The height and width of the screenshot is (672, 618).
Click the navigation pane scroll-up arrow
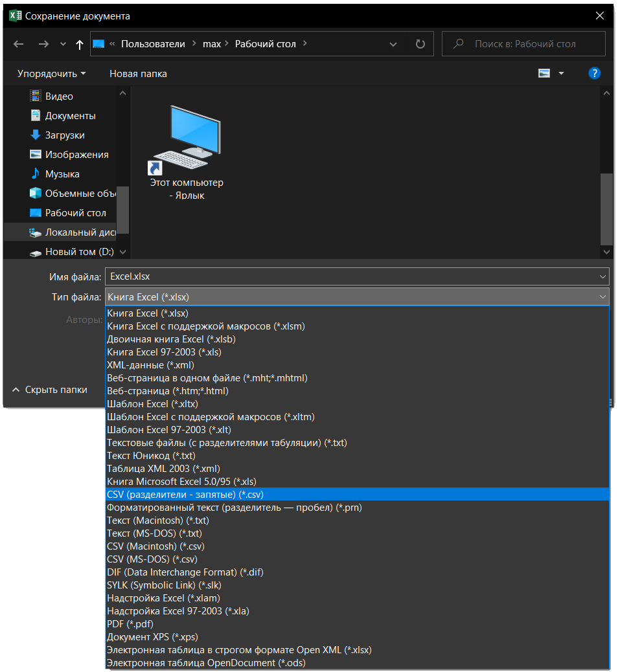pos(122,93)
